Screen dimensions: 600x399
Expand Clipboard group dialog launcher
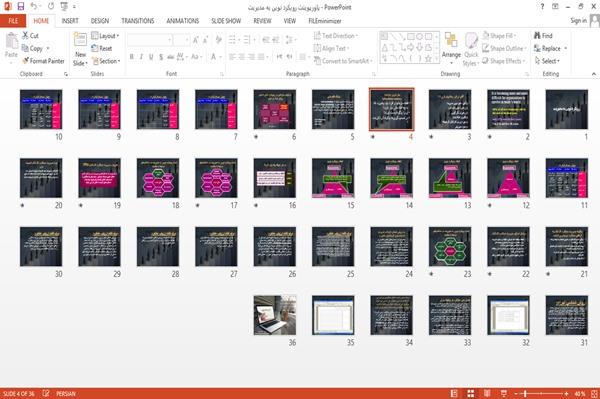click(66, 74)
